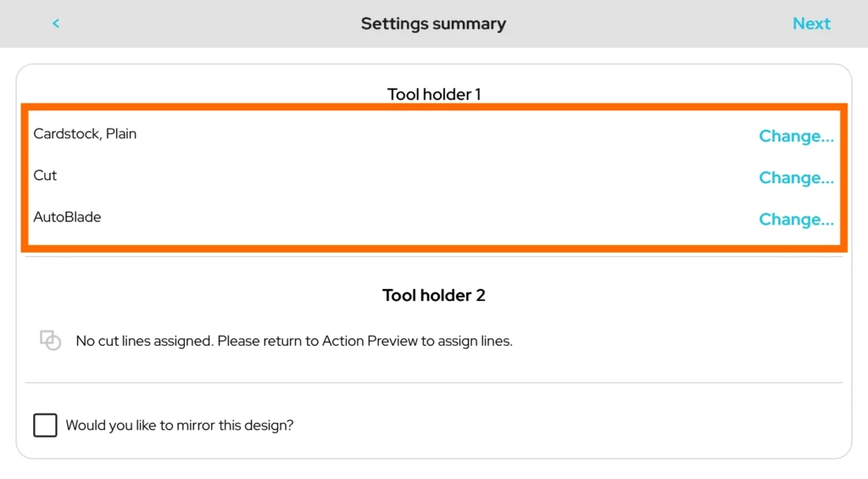The height and width of the screenshot is (479, 868).
Task: Go back using the left chevron arrow
Action: pyautogui.click(x=56, y=24)
